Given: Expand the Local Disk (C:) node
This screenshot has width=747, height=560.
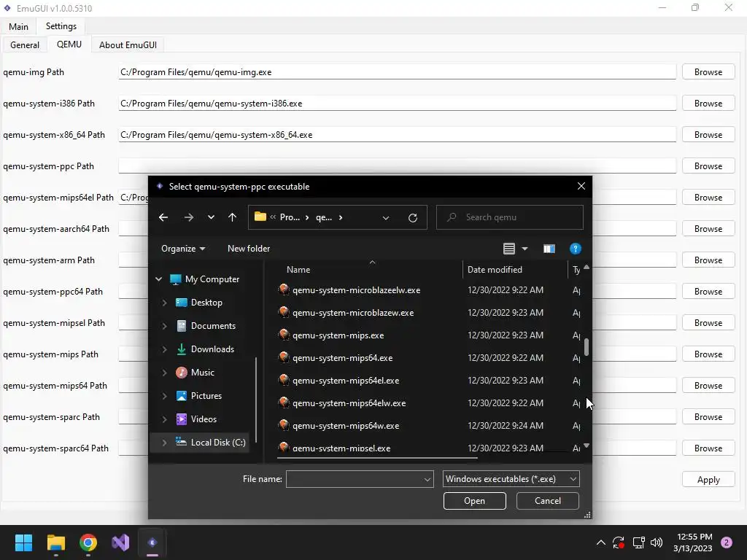Looking at the screenshot, I should click(164, 443).
